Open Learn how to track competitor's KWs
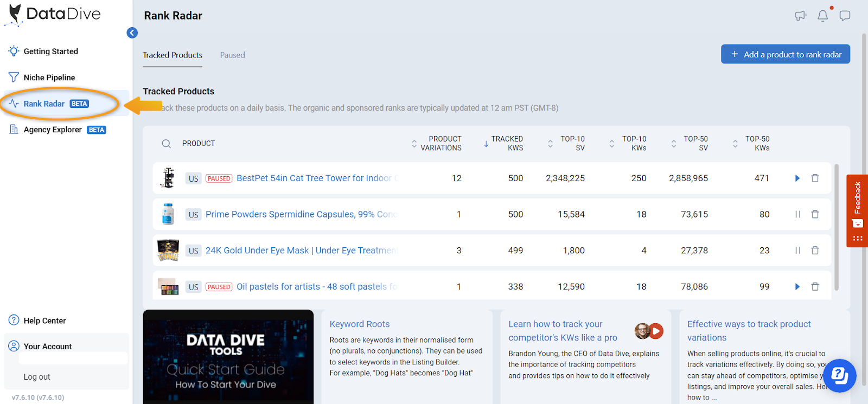The width and height of the screenshot is (868, 404). pyautogui.click(x=563, y=331)
